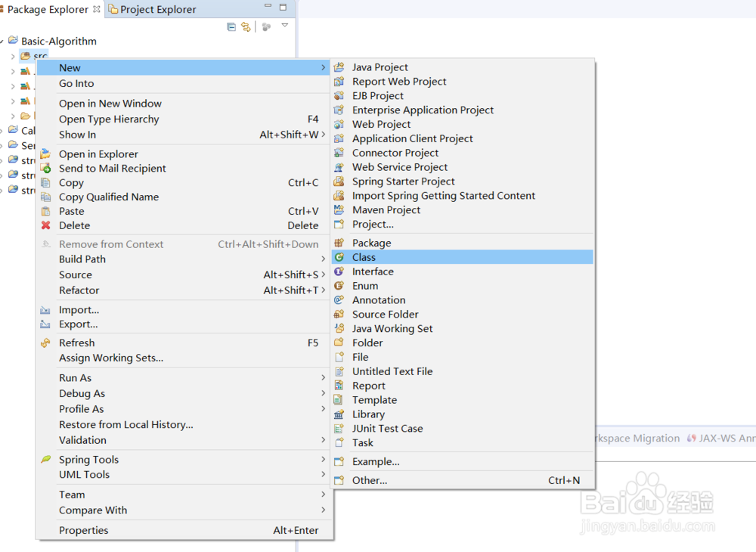Click the Web Project globe icon
The width and height of the screenshot is (756, 552).
pos(339,124)
